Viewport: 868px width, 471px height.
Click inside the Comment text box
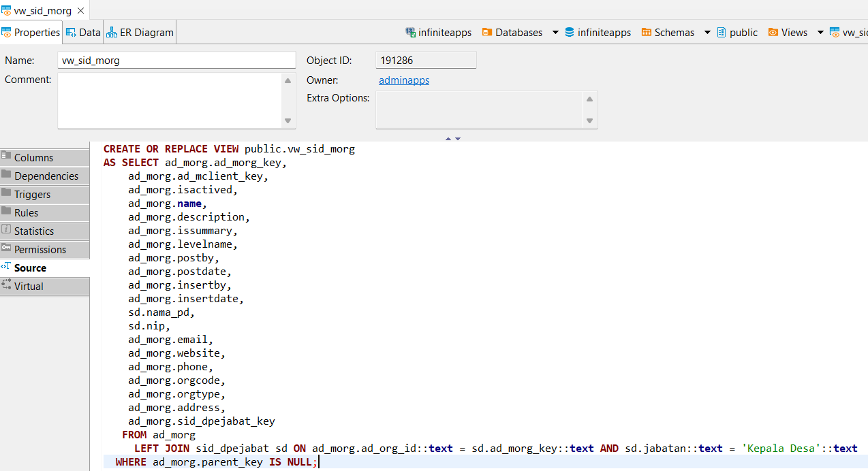(169, 100)
